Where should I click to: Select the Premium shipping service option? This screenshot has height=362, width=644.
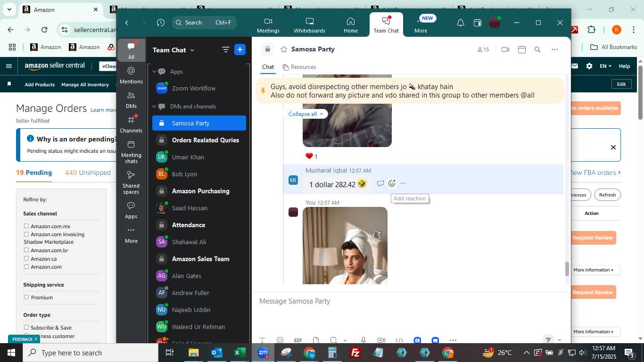26,297
